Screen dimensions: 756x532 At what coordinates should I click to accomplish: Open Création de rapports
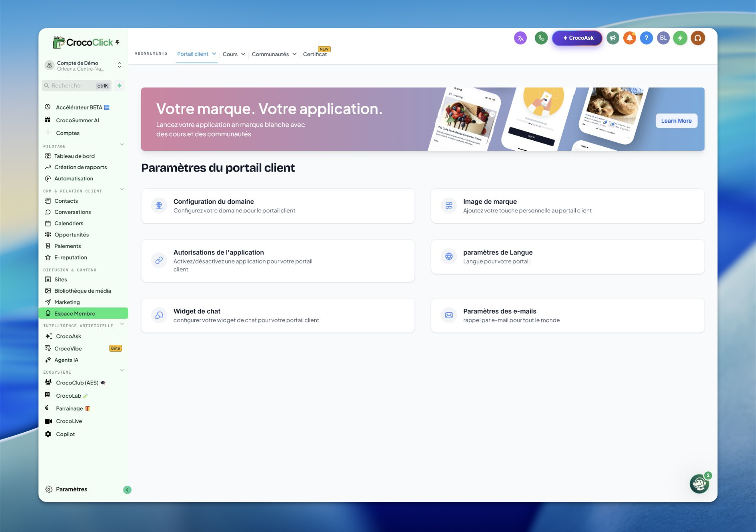point(81,167)
